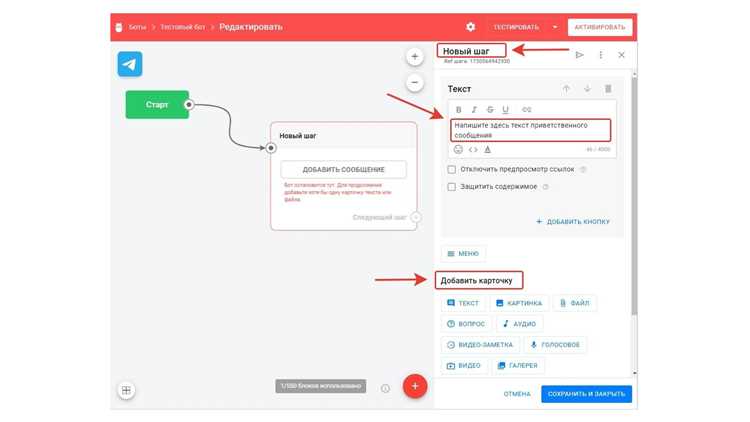Click the Старт block output connector
This screenshot has height=422, width=750.
tap(189, 104)
